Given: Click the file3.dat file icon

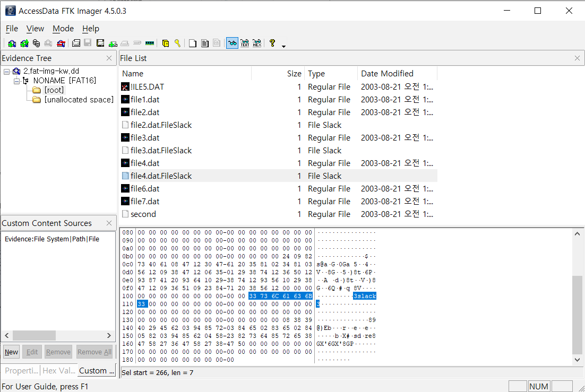Looking at the screenshot, I should 125,137.
